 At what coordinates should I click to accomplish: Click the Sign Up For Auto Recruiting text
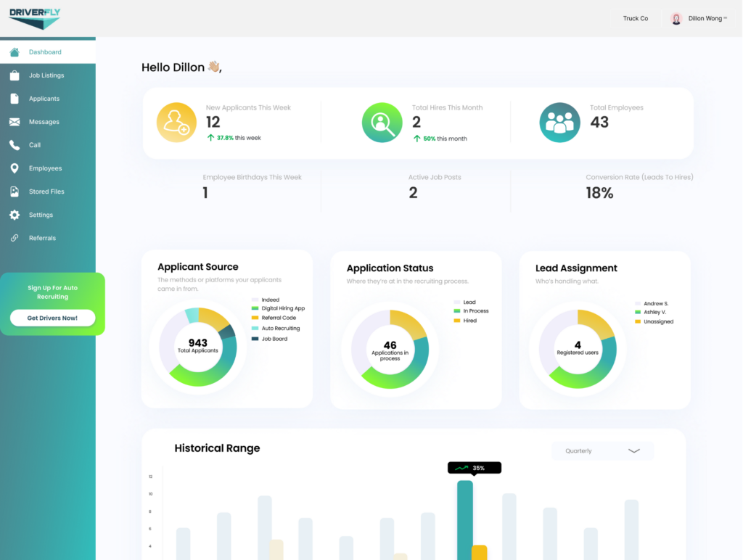(x=52, y=292)
